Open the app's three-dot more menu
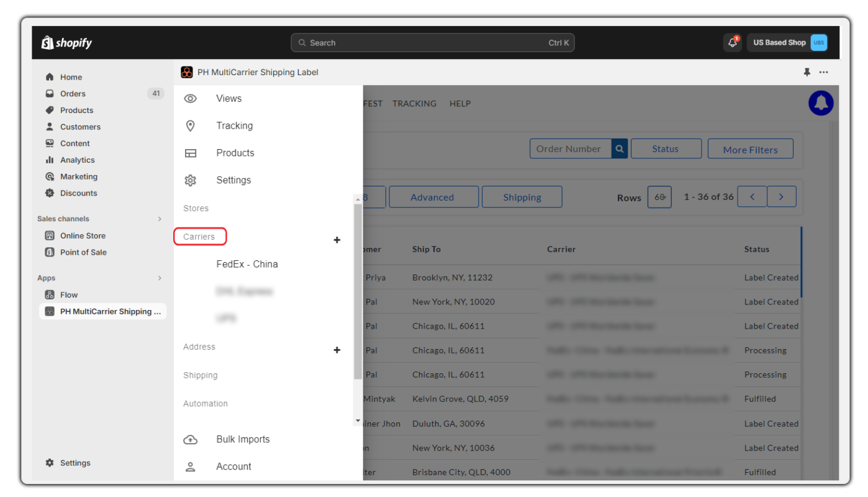868x497 pixels. [823, 72]
